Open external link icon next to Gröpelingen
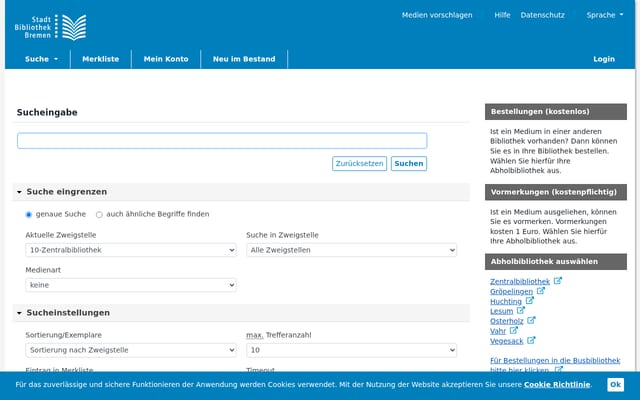The image size is (640, 400). pos(540,291)
